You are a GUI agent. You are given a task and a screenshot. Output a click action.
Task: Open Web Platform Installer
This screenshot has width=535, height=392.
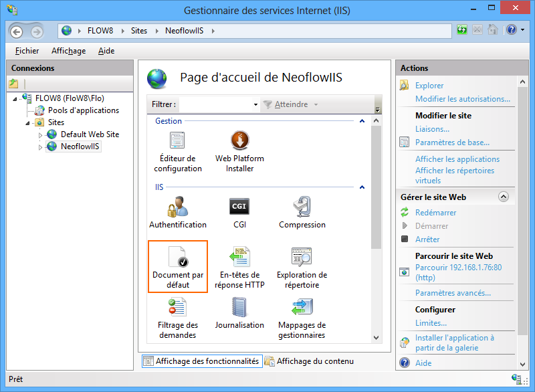pyautogui.click(x=239, y=153)
